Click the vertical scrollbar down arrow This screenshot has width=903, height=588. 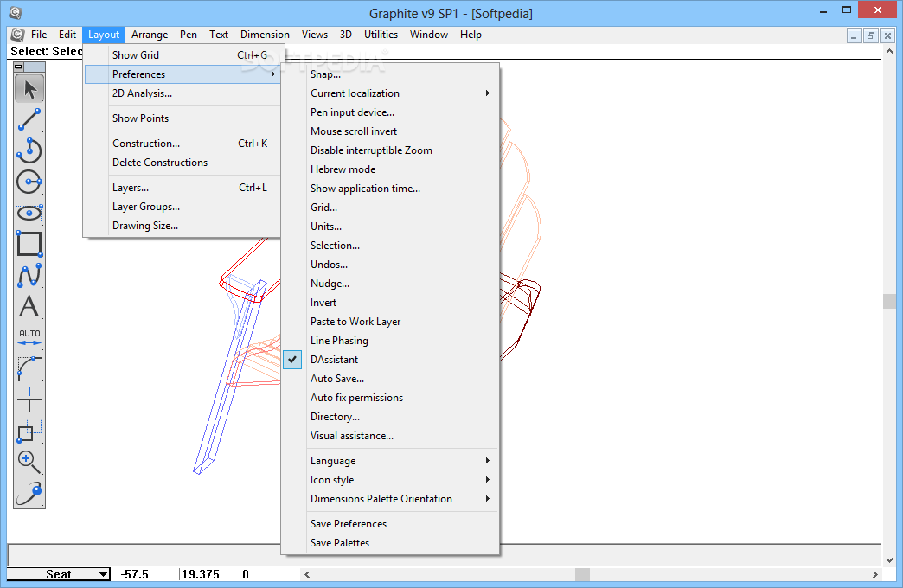[889, 559]
